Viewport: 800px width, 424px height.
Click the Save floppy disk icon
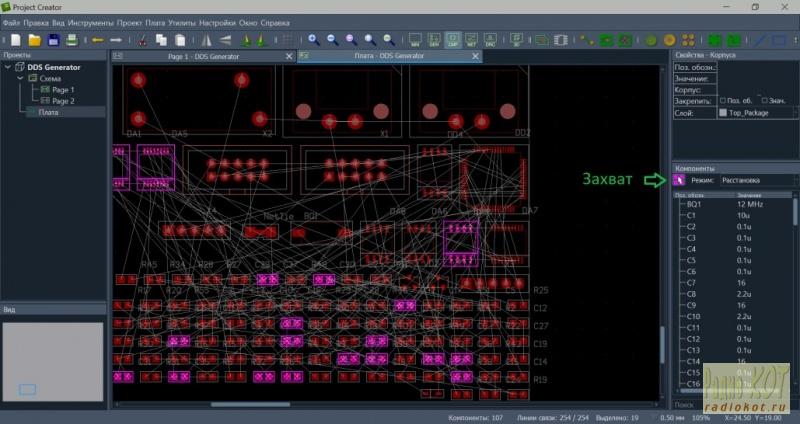(53, 40)
